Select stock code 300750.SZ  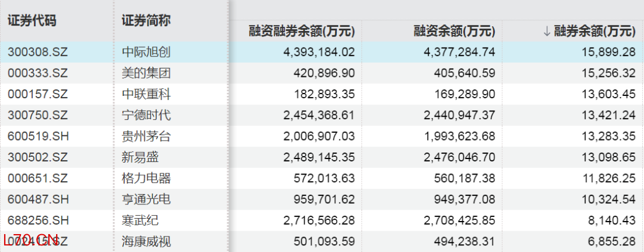(38, 116)
